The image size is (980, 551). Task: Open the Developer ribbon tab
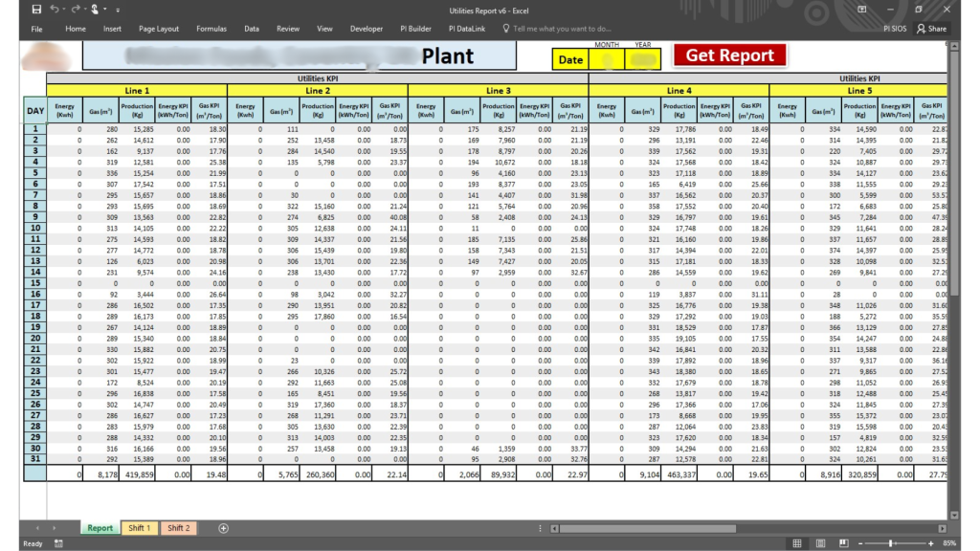pos(367,29)
